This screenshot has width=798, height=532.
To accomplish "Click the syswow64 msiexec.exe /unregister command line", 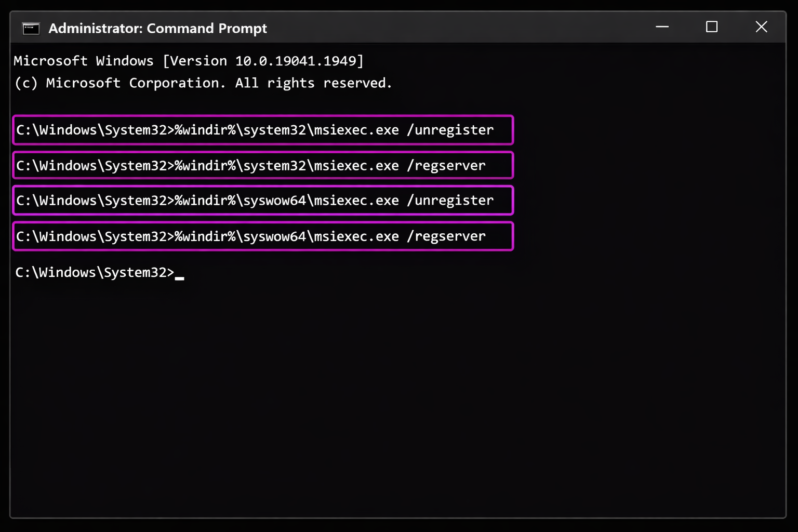I will [x=263, y=200].
